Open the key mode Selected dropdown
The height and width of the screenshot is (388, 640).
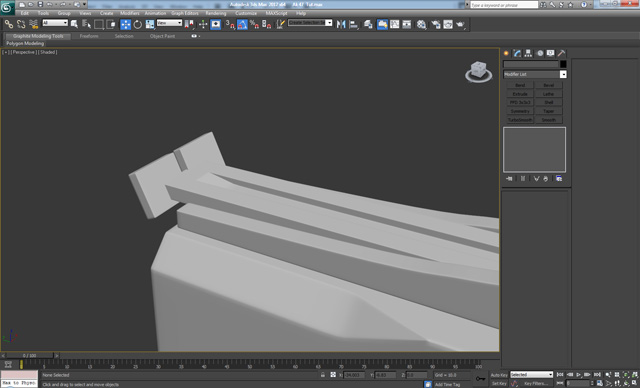531,375
